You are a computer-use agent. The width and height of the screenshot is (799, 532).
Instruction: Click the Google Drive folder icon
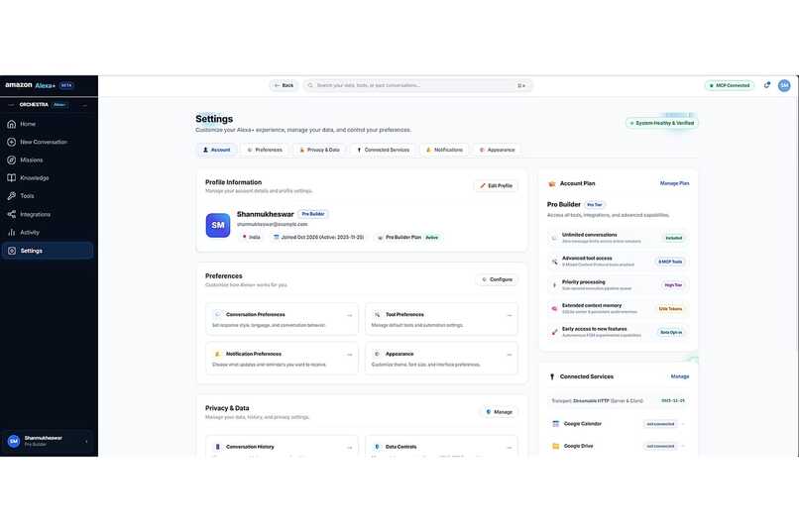(x=556, y=446)
